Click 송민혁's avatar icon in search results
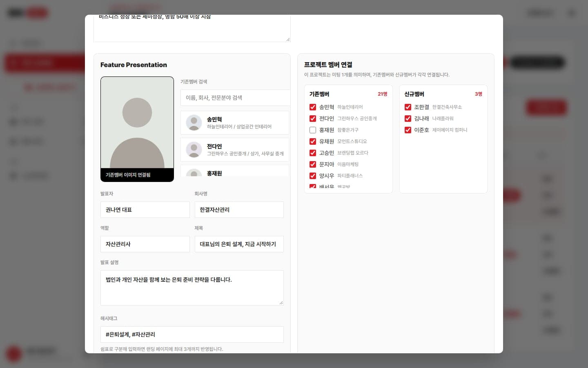This screenshot has width=588, height=368. click(x=194, y=123)
